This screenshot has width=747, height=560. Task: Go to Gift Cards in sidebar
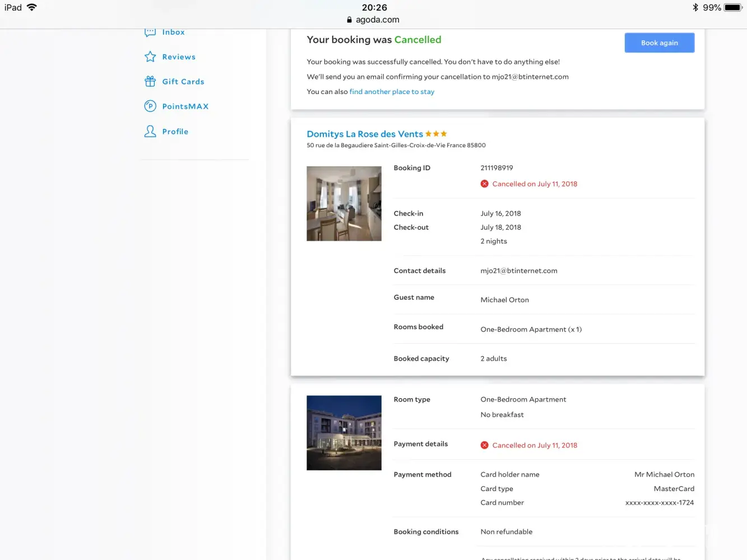pyautogui.click(x=183, y=82)
